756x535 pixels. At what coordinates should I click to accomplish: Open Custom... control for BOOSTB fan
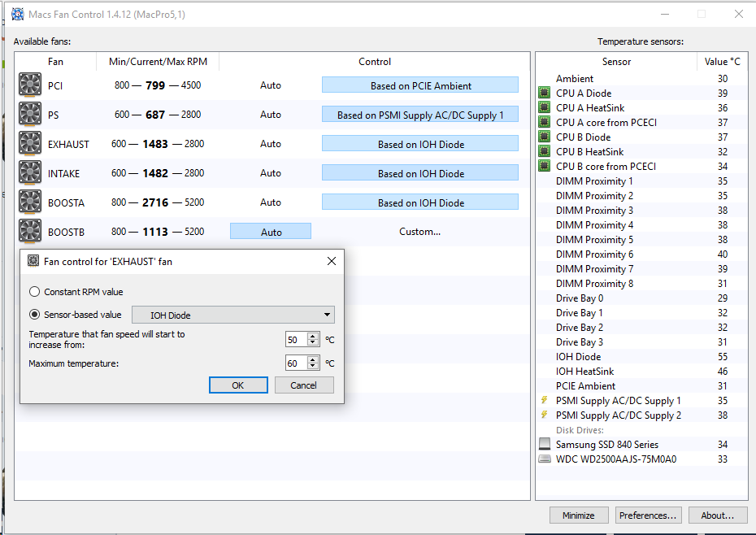(420, 232)
